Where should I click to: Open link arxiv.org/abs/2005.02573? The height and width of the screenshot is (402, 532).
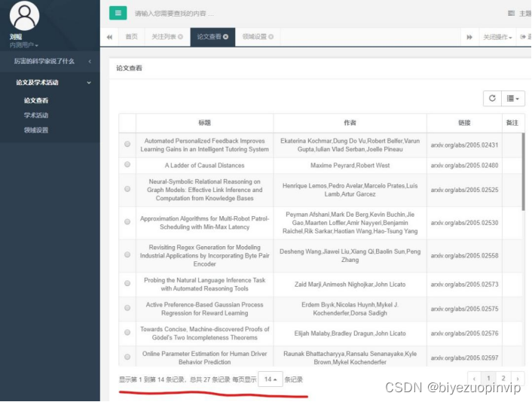[x=464, y=285]
